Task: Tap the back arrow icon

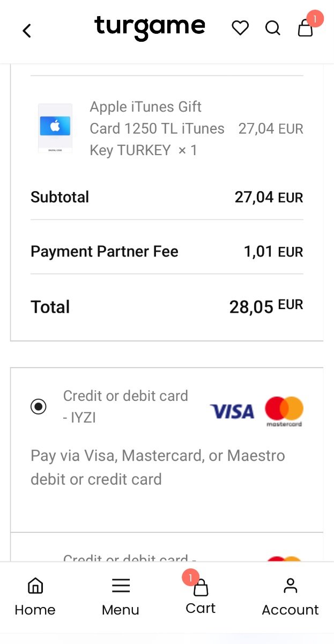Action: (27, 31)
